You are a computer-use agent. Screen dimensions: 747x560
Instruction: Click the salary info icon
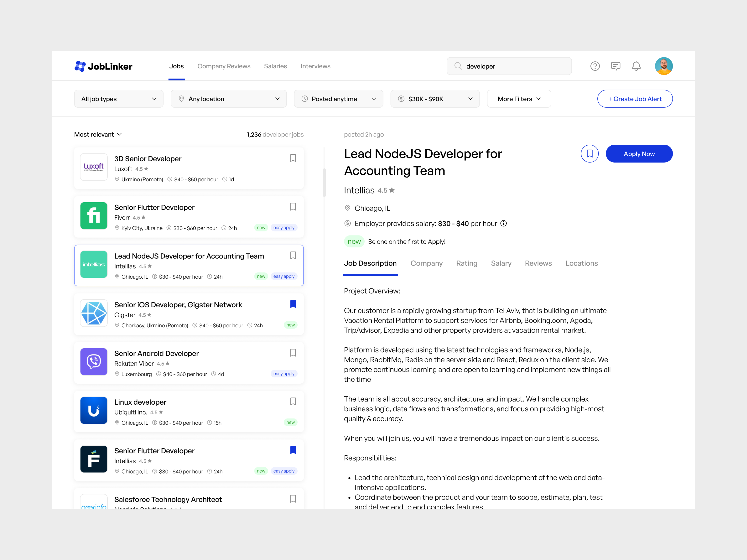(503, 224)
